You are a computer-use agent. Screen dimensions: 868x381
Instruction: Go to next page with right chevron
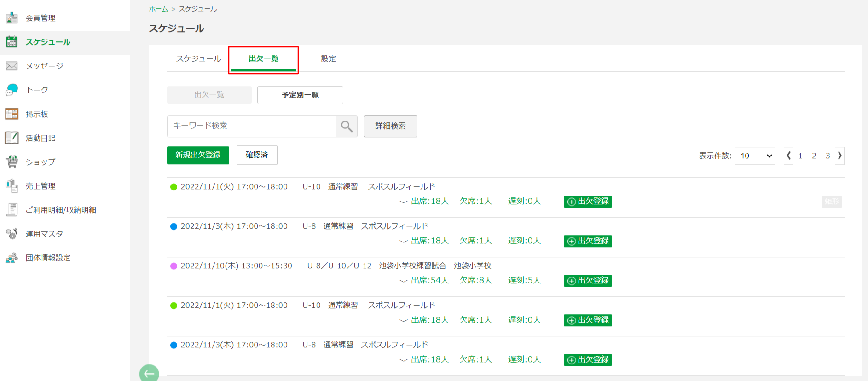tap(839, 156)
